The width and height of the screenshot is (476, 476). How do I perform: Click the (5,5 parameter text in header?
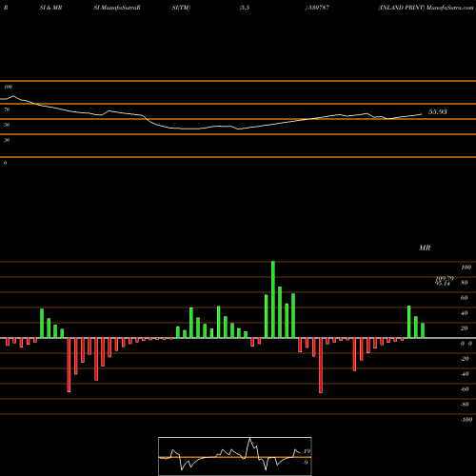[x=245, y=8]
